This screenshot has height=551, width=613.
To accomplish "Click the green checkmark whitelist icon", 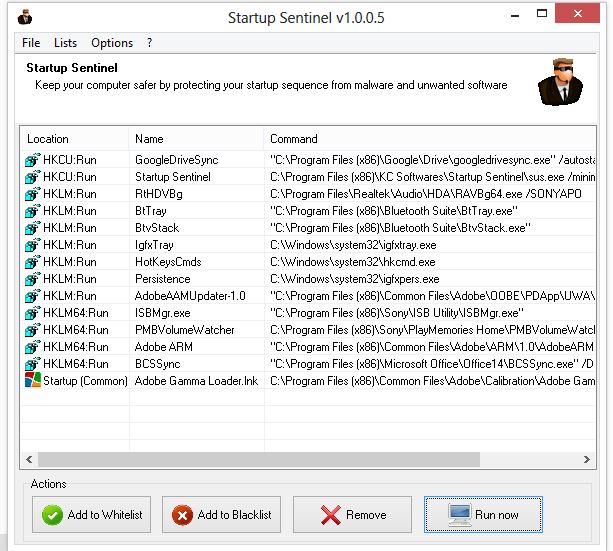I will coord(52,515).
